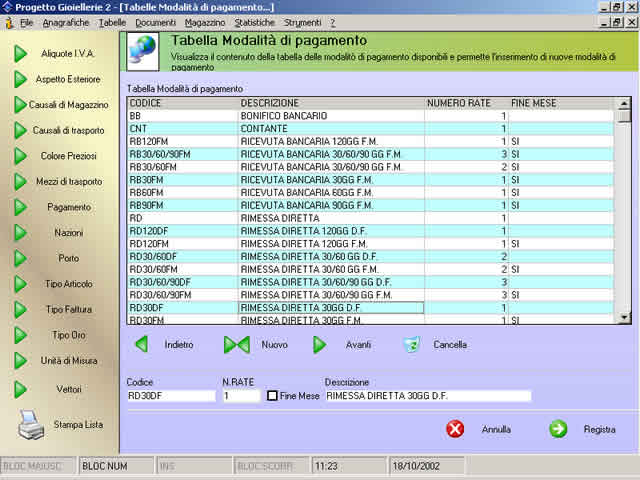Click the green arrow beside Tipo Oro

[x=20, y=335]
